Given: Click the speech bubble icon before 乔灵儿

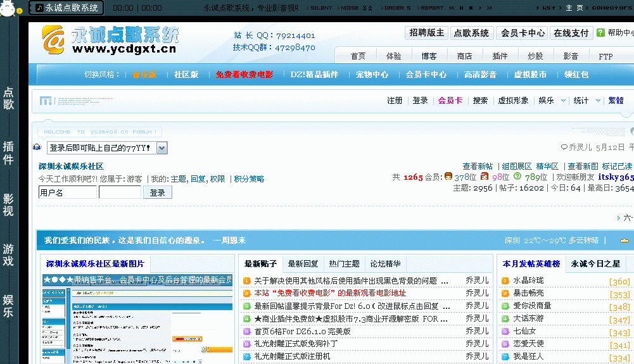Looking at the screenshot, I should click(x=564, y=147).
